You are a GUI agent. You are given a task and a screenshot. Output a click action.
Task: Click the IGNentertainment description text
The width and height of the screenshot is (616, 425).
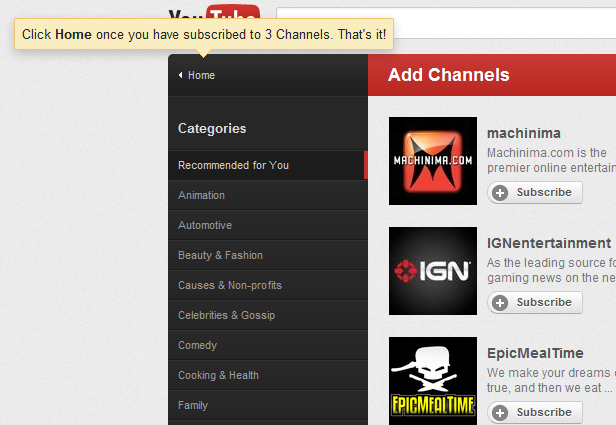pos(551,270)
